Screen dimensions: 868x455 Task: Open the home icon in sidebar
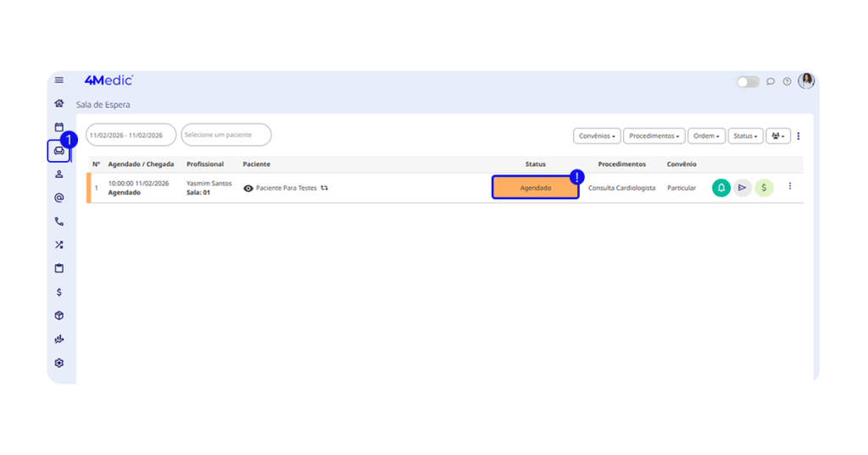pyautogui.click(x=58, y=103)
